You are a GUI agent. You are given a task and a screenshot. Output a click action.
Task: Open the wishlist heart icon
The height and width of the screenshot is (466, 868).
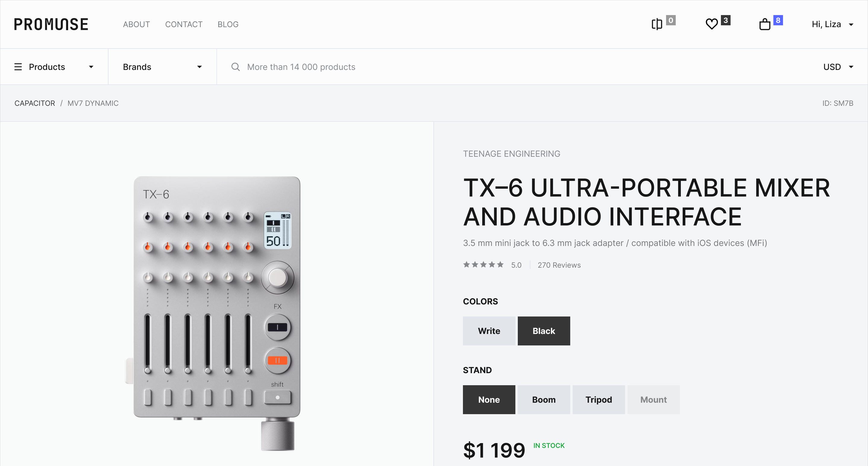click(x=712, y=24)
